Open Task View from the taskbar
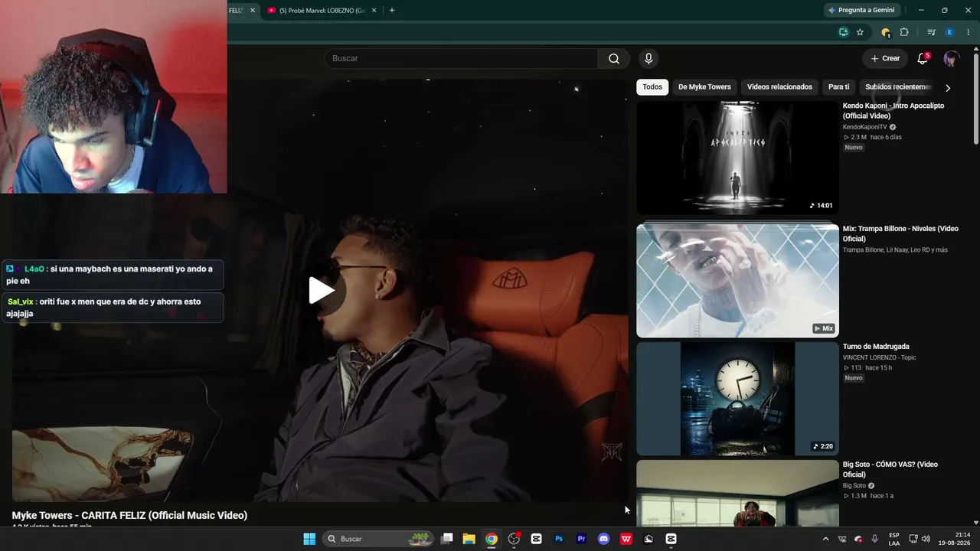 tap(447, 539)
